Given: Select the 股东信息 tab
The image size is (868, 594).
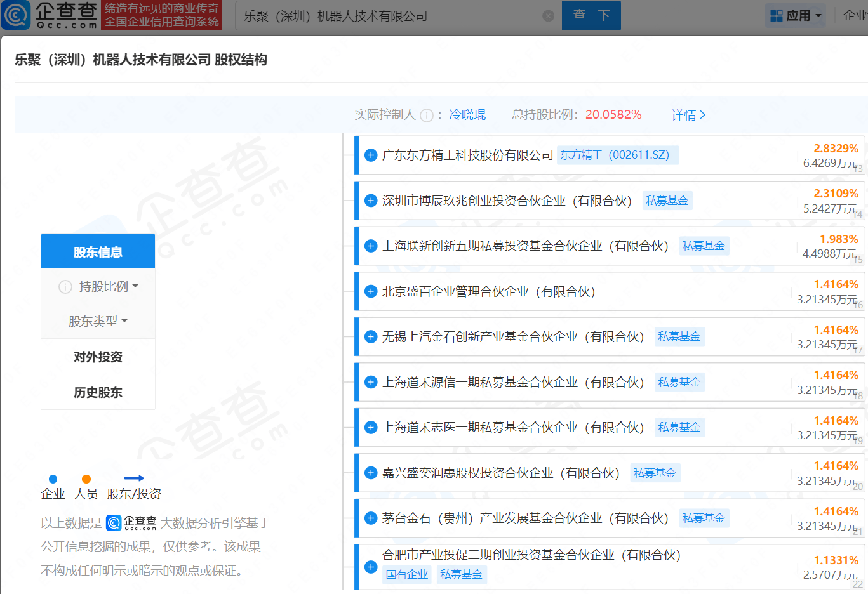Looking at the screenshot, I should click(98, 253).
